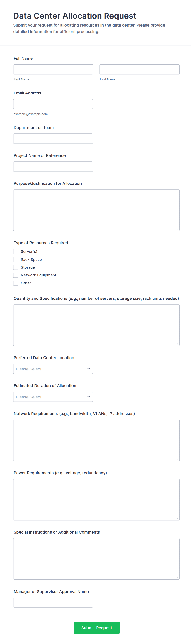Click the Department or Team field
This screenshot has width=191, height=644.
pos(53,139)
